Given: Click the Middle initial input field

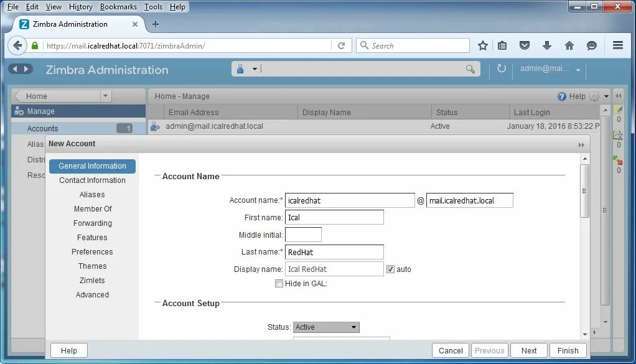Looking at the screenshot, I should click(x=304, y=235).
